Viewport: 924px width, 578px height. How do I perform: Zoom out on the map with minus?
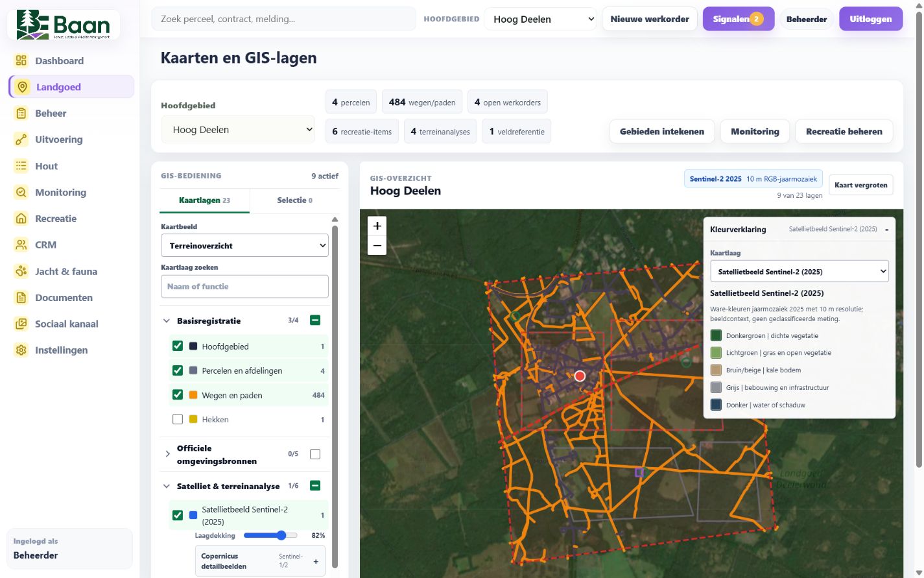click(377, 245)
